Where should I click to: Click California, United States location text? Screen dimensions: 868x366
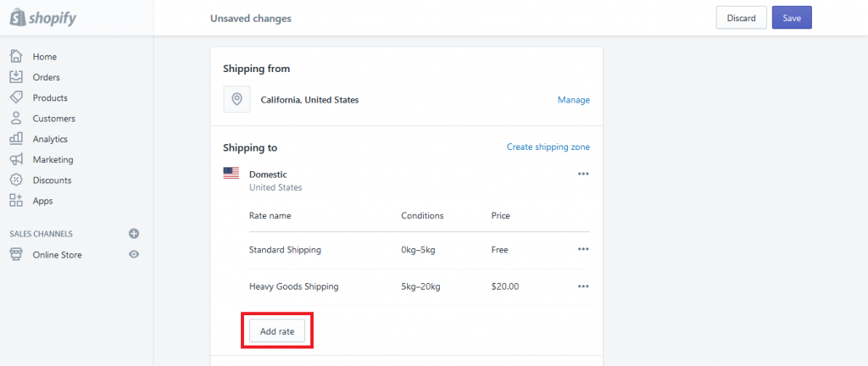309,100
